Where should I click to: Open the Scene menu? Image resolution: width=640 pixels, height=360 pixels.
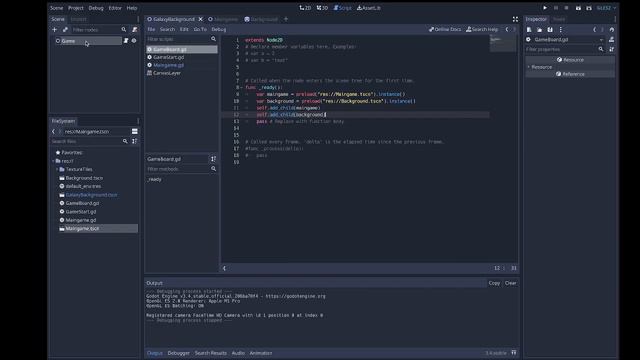(56, 8)
